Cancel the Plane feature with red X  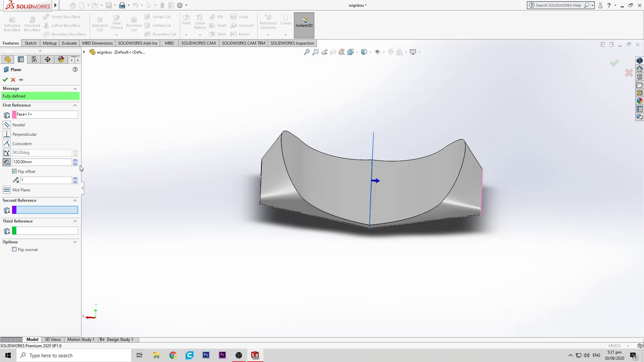13,80
